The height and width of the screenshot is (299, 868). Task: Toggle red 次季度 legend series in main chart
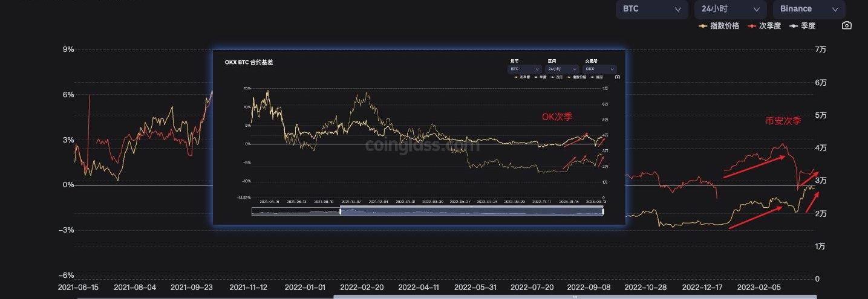pos(765,26)
